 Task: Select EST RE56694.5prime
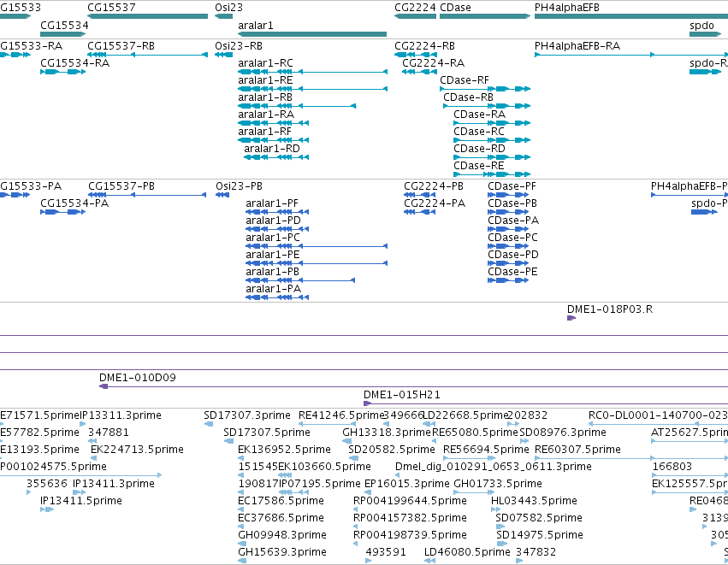[x=469, y=458]
